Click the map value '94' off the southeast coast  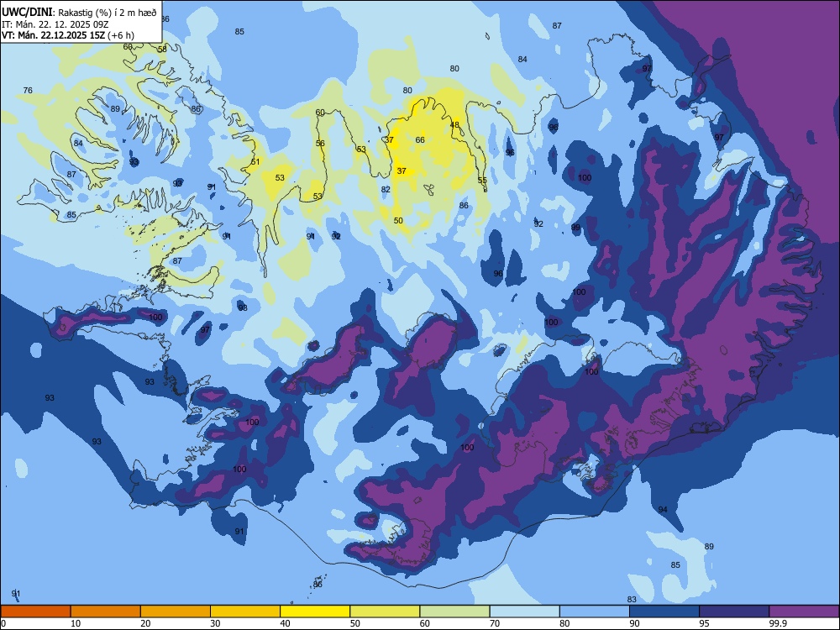(663, 509)
